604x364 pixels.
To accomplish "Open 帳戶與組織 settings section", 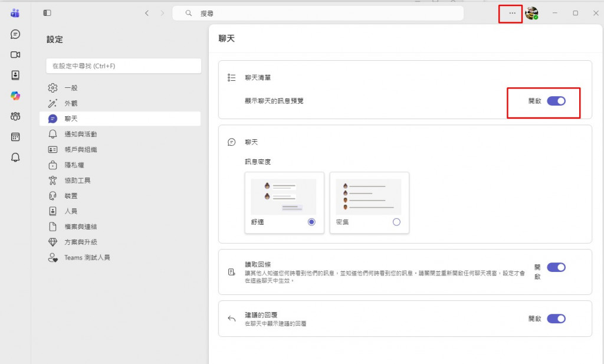I will 120,149.
